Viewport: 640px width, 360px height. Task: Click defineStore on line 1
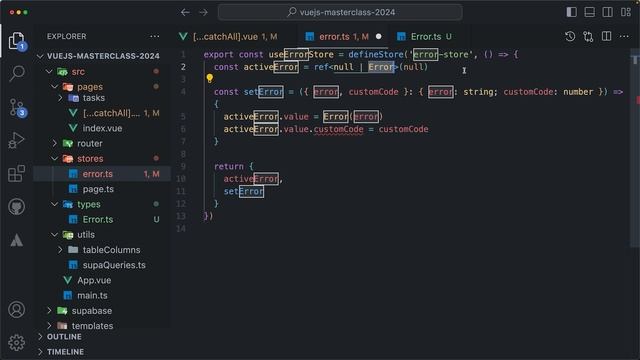click(x=376, y=54)
